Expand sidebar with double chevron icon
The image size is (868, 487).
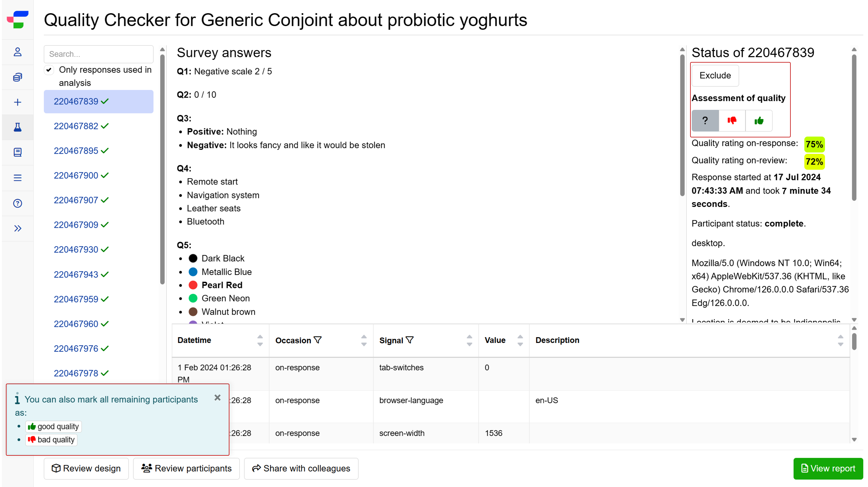pos(18,228)
